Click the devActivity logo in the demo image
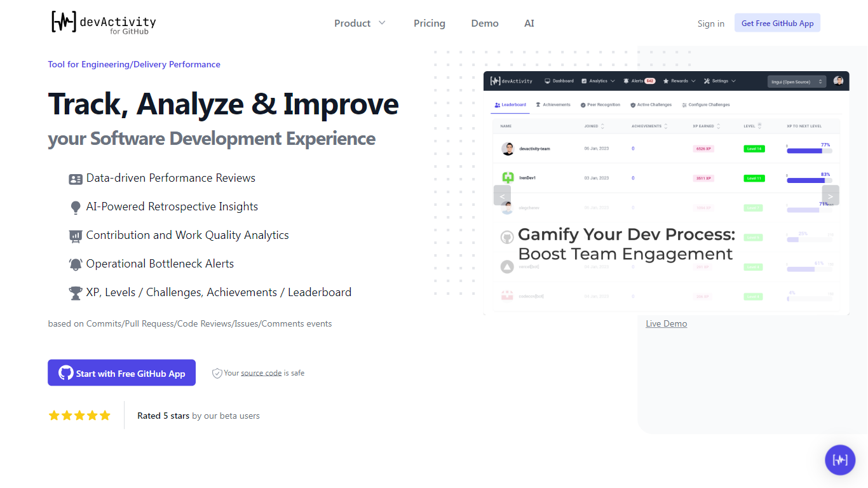 [x=512, y=81]
